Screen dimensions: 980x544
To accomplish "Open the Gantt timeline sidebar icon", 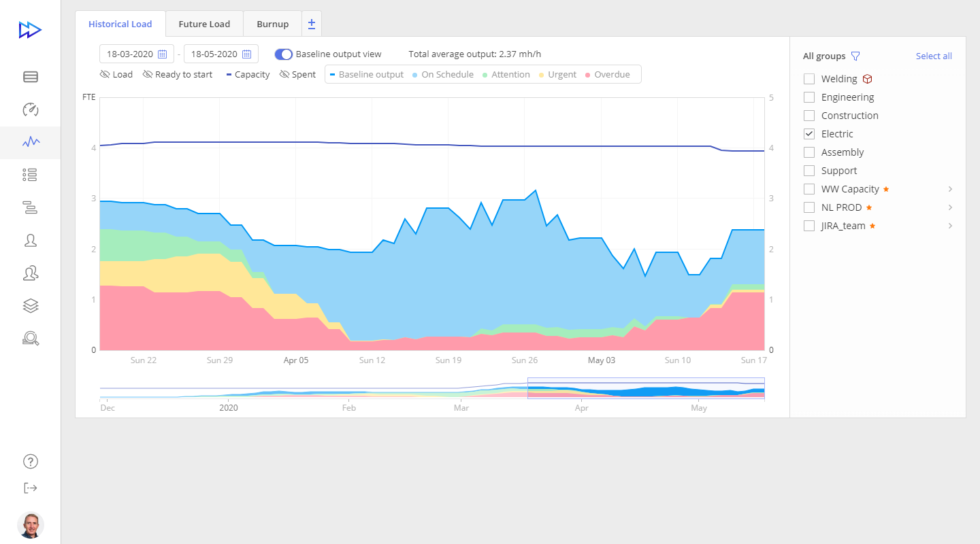I will coord(30,207).
